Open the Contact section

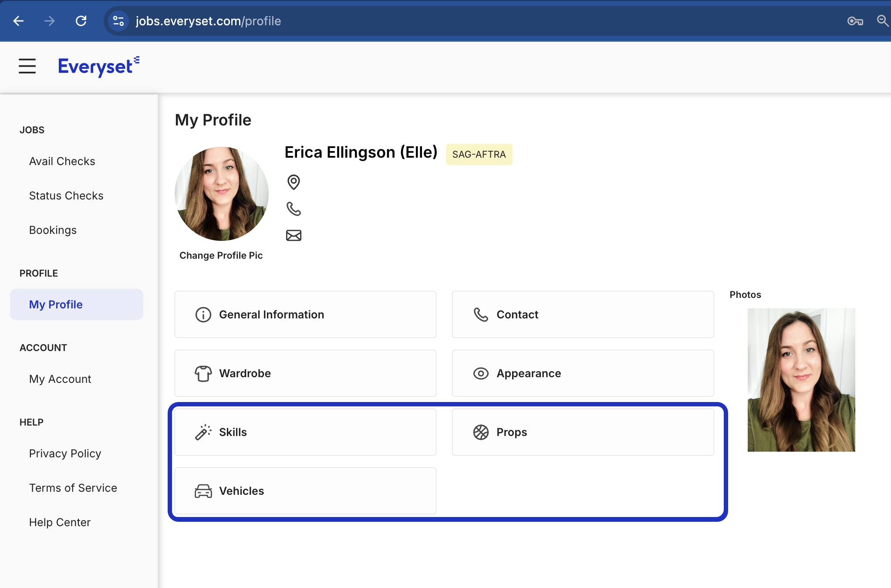pos(583,314)
